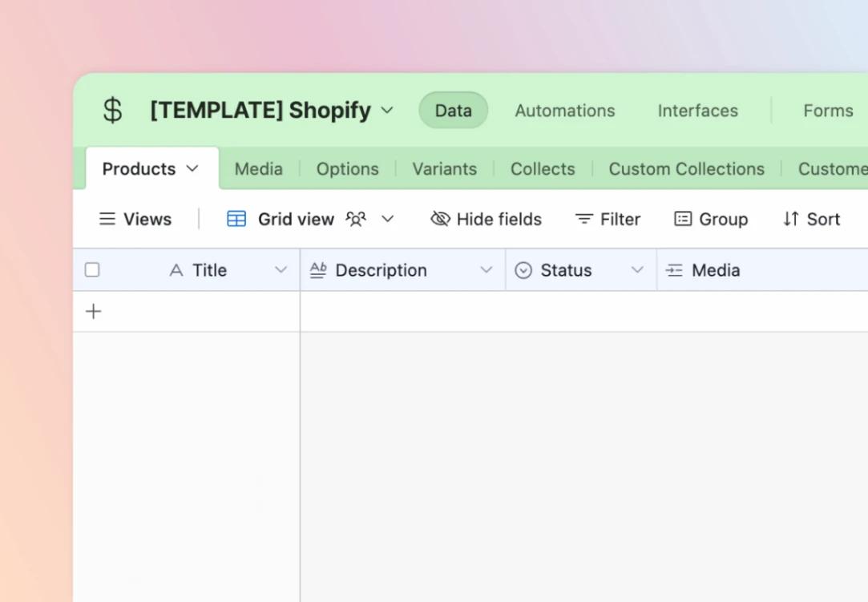Expand the Shopify base name dropdown

click(387, 111)
